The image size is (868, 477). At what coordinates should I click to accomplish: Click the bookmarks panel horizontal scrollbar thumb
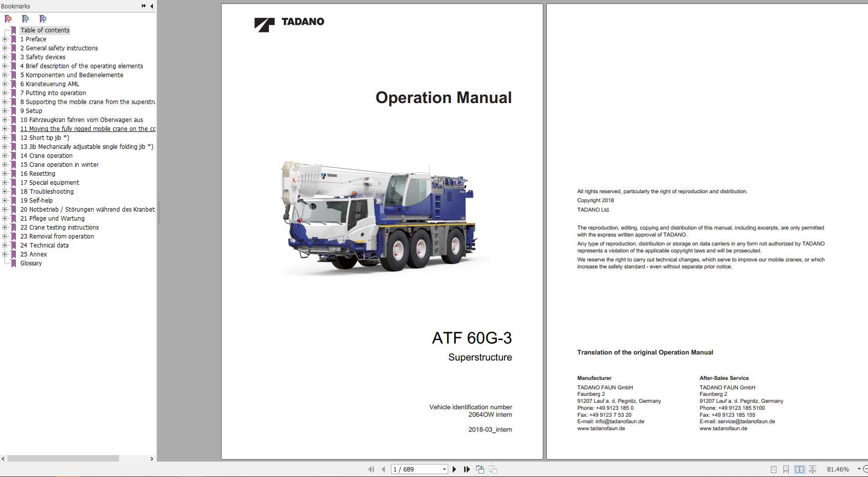click(63, 459)
